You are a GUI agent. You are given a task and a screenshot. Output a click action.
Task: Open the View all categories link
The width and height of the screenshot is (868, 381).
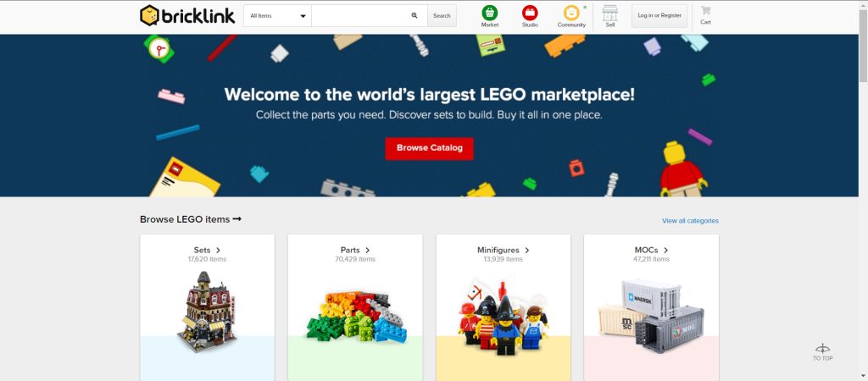tap(690, 221)
